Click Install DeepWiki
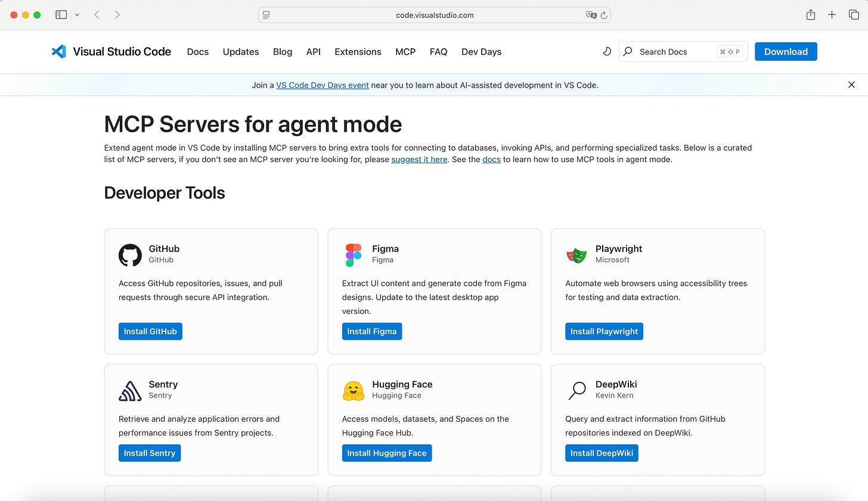The width and height of the screenshot is (868, 501). tap(602, 453)
